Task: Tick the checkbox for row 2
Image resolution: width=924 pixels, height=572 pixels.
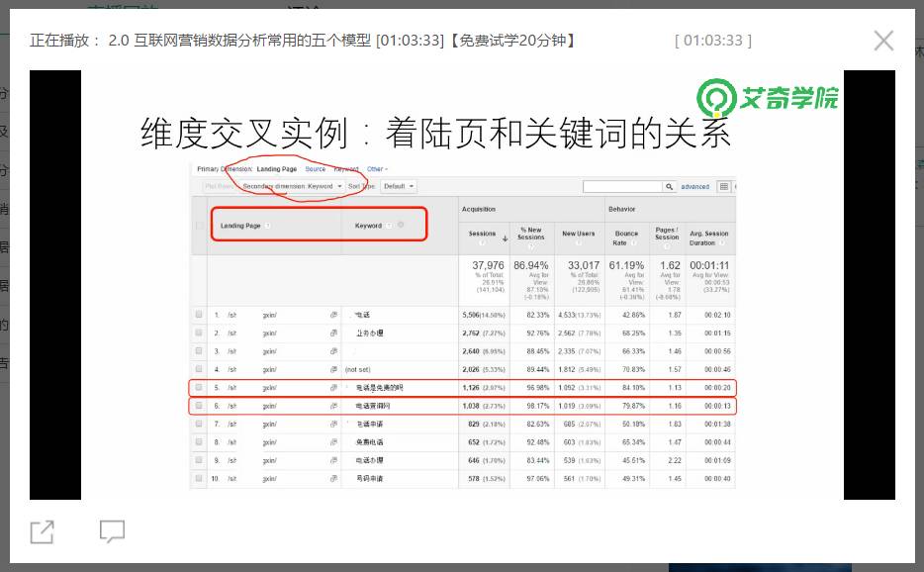Action: click(x=199, y=333)
